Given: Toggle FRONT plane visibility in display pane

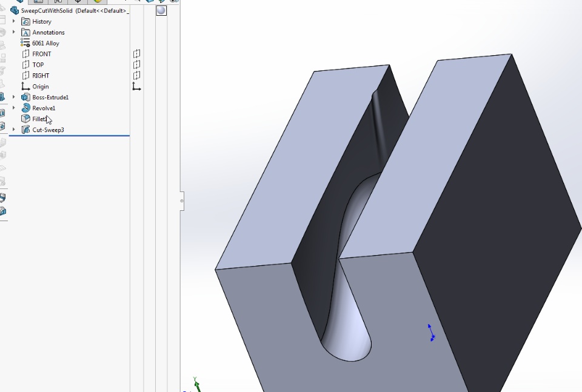Looking at the screenshot, I should [x=136, y=54].
